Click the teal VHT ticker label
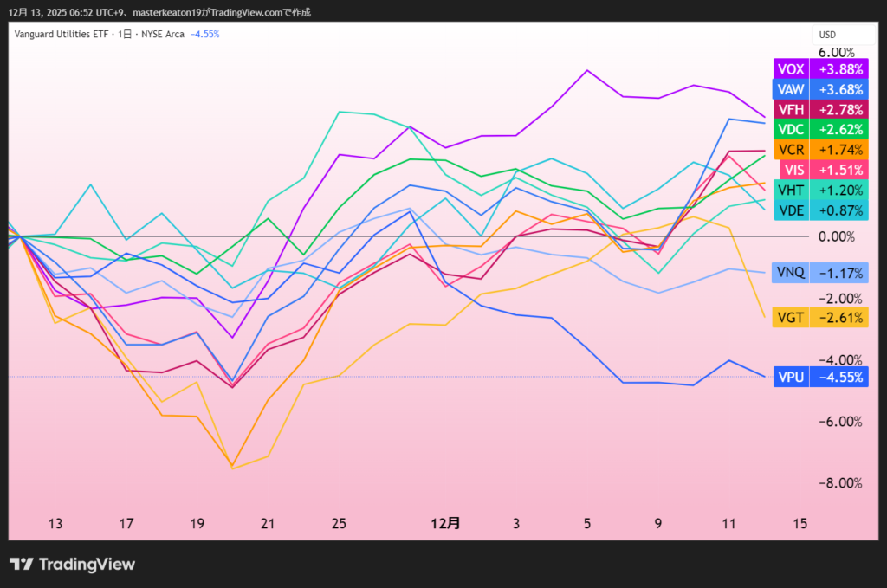887x588 pixels. pyautogui.click(x=790, y=190)
